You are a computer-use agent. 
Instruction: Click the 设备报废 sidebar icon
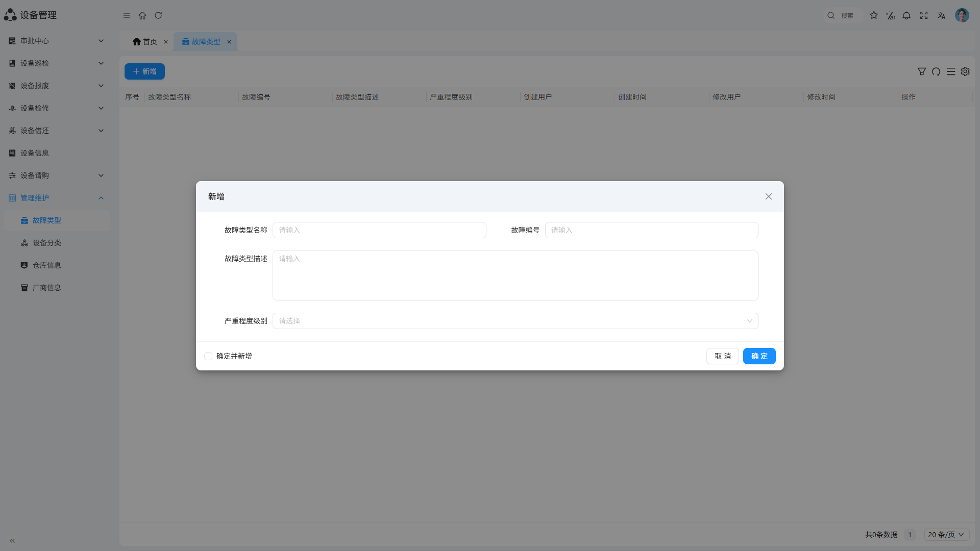(x=12, y=86)
